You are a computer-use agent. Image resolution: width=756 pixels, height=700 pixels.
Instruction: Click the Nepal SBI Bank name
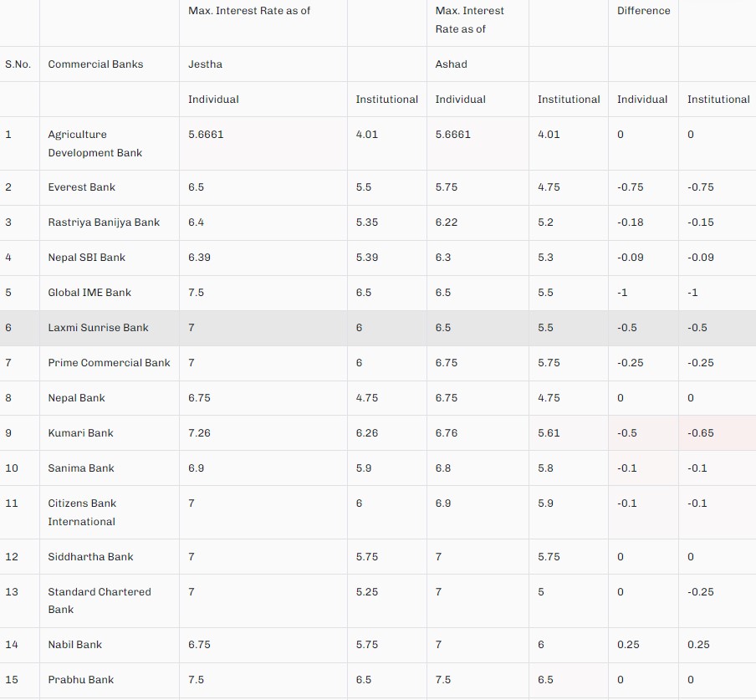tap(86, 258)
